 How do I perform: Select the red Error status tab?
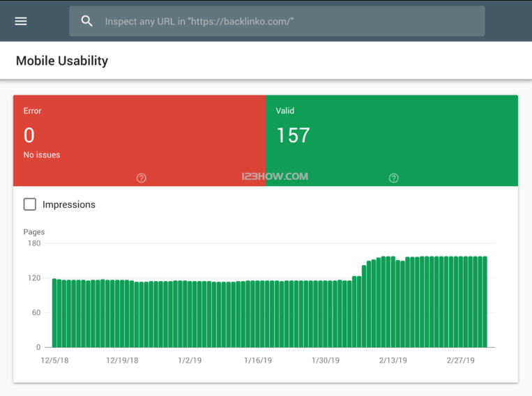pos(139,139)
